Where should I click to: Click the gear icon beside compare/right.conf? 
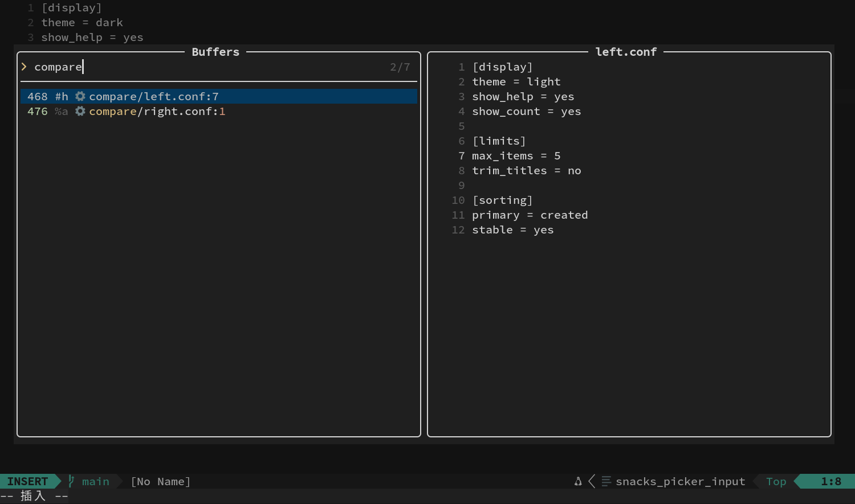coord(80,111)
